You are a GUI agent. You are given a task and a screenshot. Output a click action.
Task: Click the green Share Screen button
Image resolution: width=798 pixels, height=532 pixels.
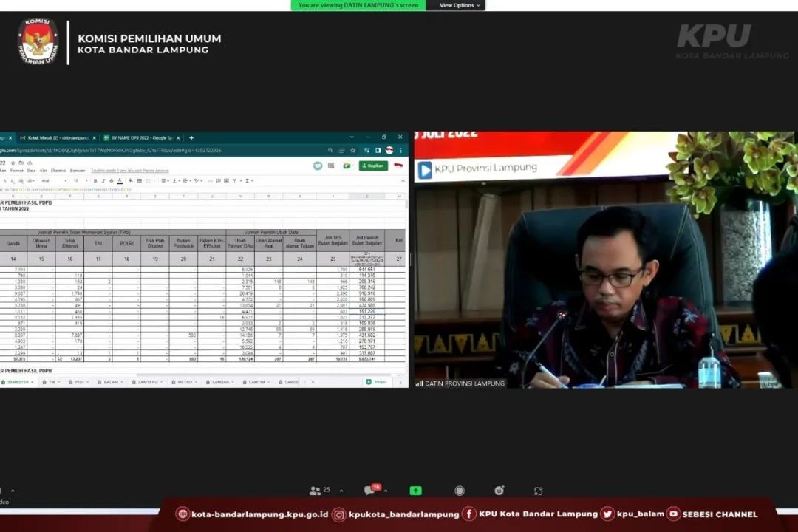tap(416, 491)
